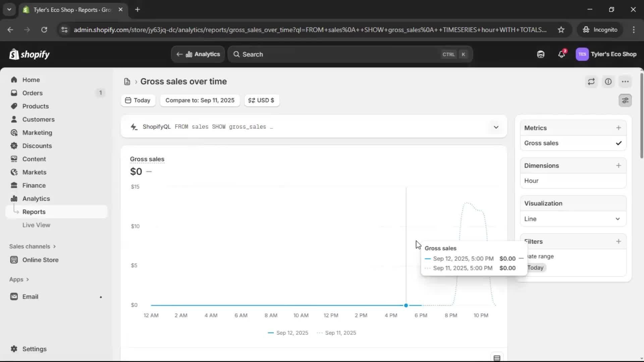Focus the Search field
Screen dimensions: 644x362
(350, 54)
